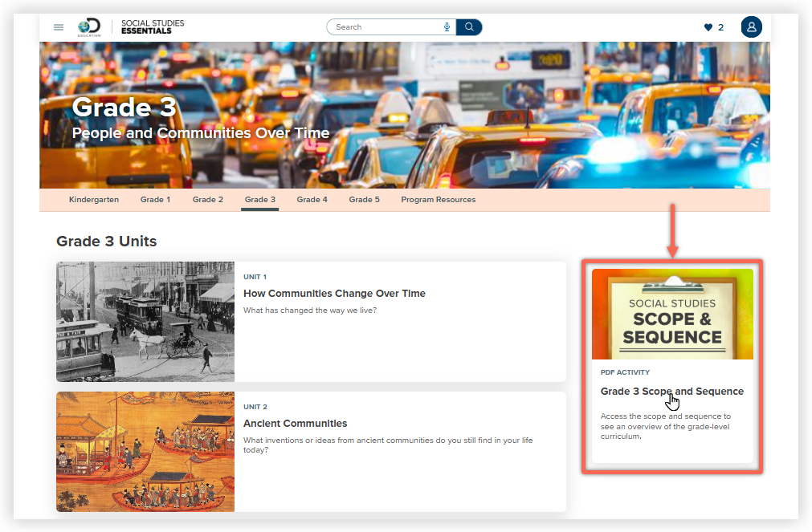Open favorites via the heart icon
812x532 pixels.
tap(708, 27)
